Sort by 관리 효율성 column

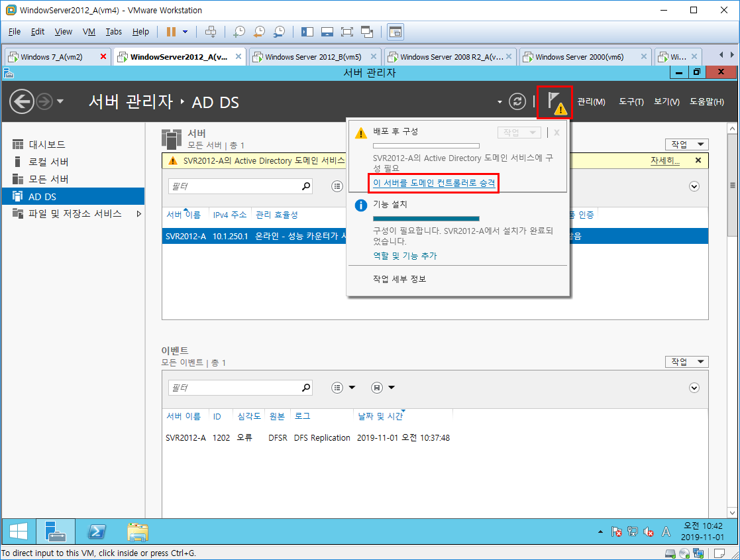pyautogui.click(x=276, y=215)
